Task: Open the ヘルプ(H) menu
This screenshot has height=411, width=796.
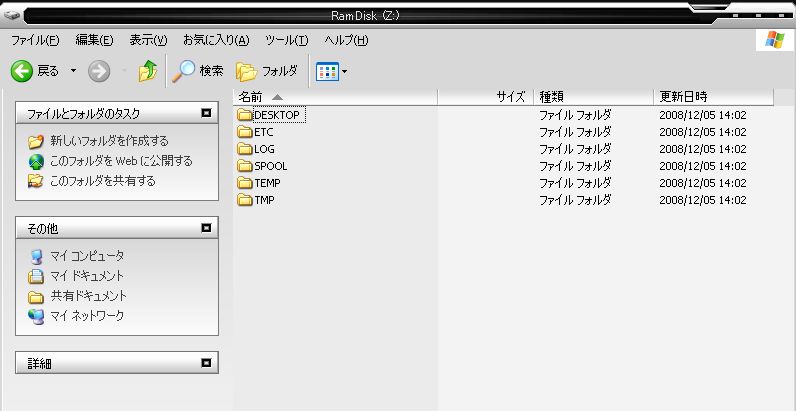Action: pos(346,40)
